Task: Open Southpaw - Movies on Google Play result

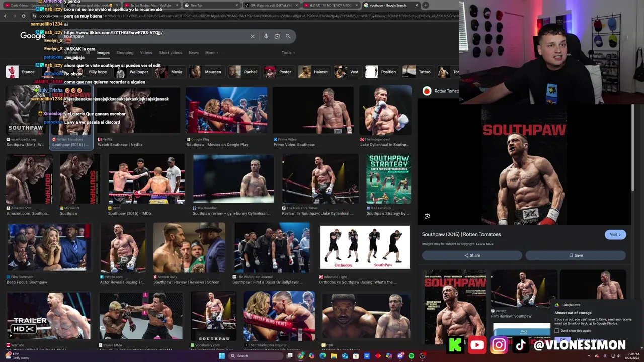Action: (226, 117)
